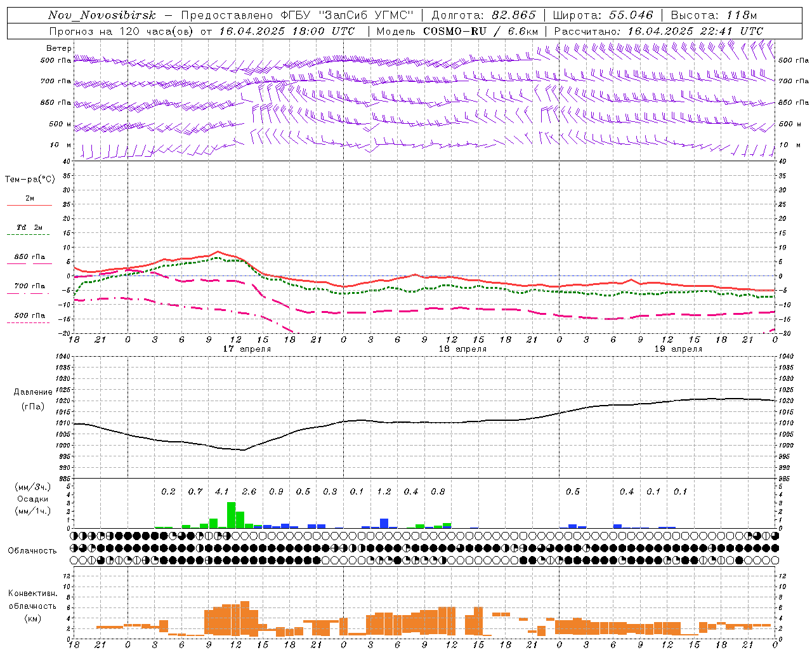Viewport: 812px width, 650px height.
Task: Select the 700 гПа temperature legend label
Action: (30, 286)
